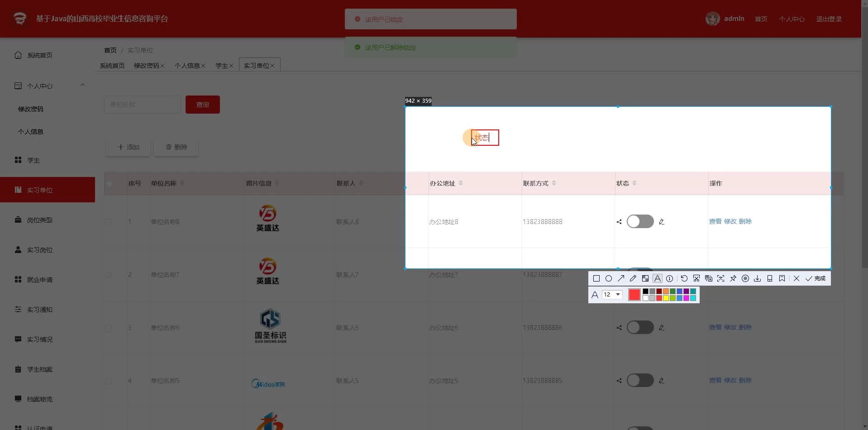Save the screenshot with download icon
This screenshot has width=868, height=430.
758,278
